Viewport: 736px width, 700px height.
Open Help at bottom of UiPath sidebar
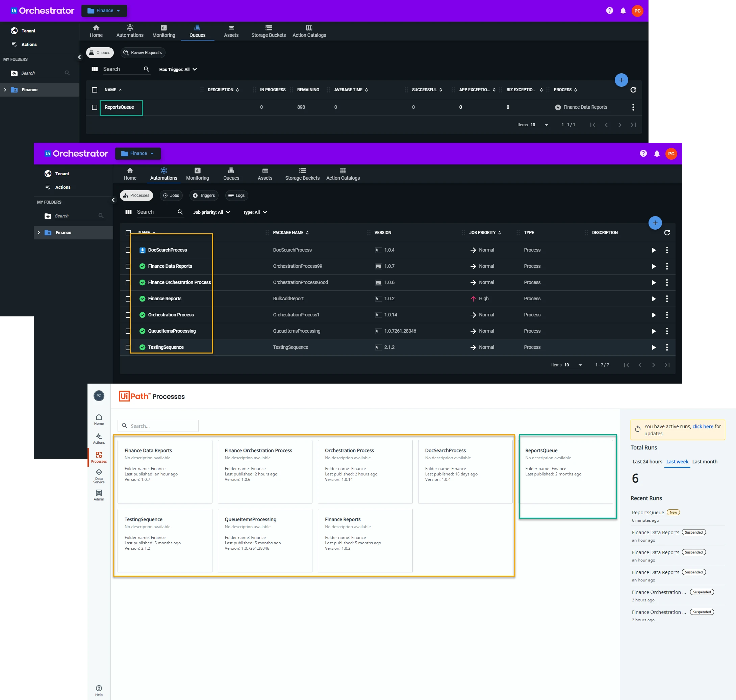click(x=99, y=691)
